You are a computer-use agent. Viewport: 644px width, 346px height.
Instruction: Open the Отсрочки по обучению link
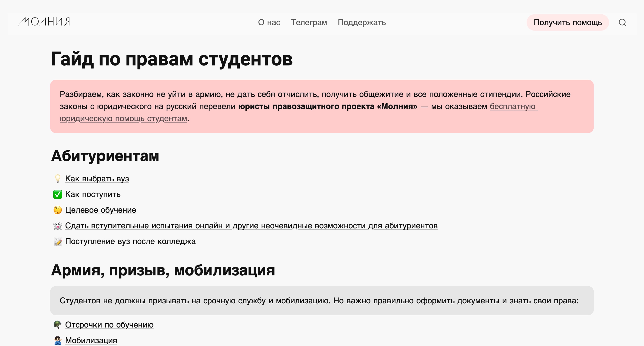(x=109, y=325)
